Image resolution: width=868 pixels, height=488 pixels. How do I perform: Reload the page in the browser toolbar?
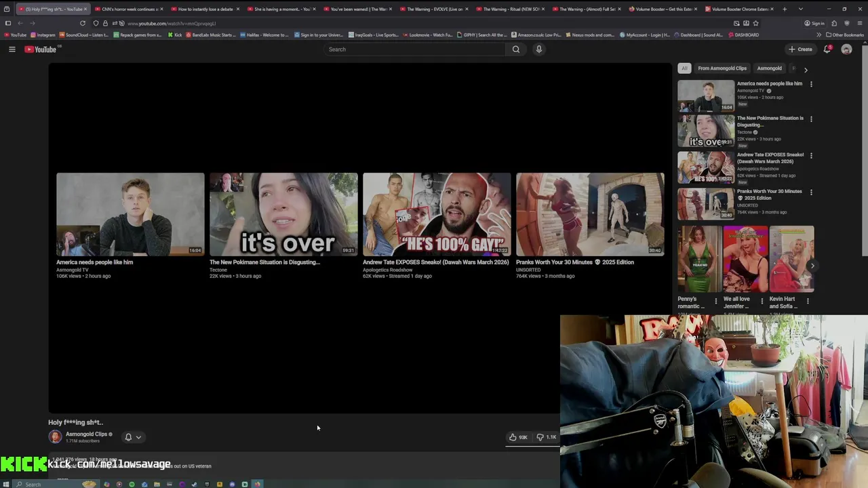(x=83, y=23)
